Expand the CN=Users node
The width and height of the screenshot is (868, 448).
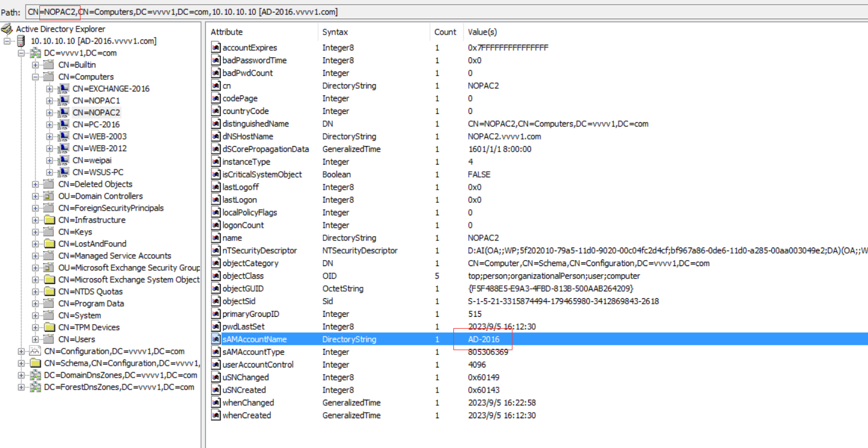(x=35, y=339)
